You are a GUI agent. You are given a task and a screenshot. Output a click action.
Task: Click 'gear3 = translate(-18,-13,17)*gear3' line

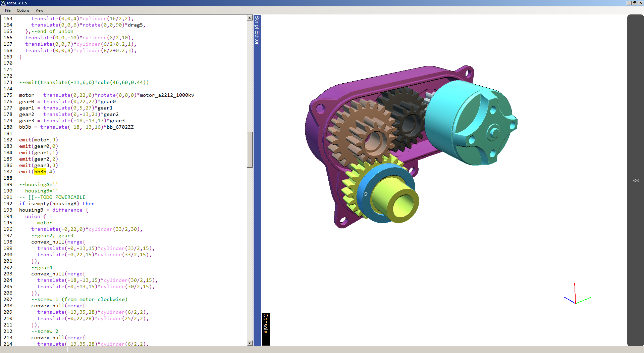coord(72,121)
